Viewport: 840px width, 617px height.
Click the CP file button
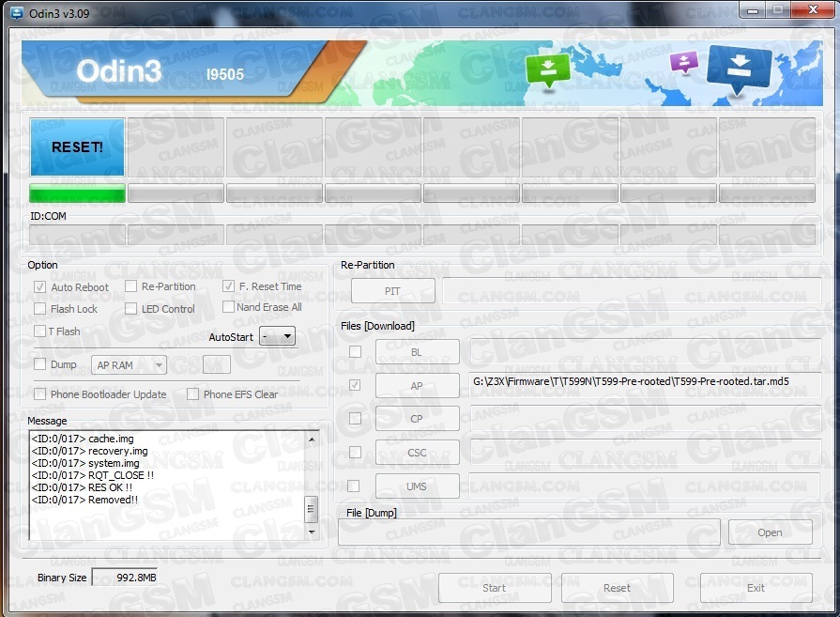pos(417,419)
